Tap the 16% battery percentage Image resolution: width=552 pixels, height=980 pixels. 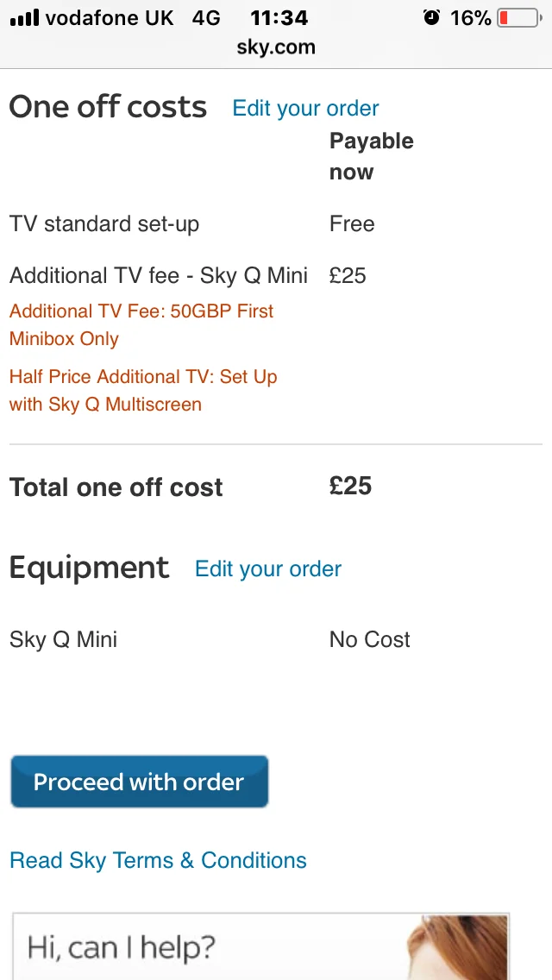[471, 18]
